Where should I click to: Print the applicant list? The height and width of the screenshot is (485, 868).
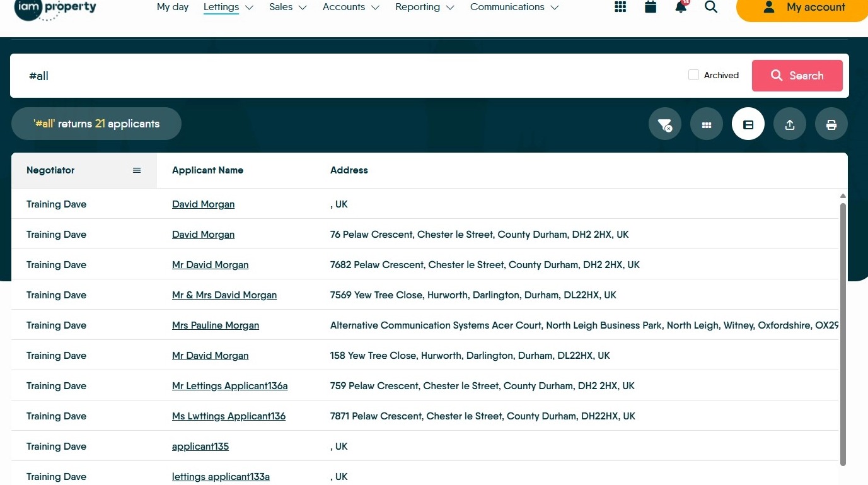pos(831,124)
